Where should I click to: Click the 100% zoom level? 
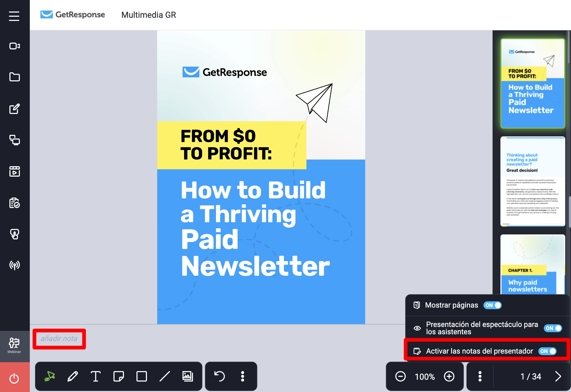(425, 377)
